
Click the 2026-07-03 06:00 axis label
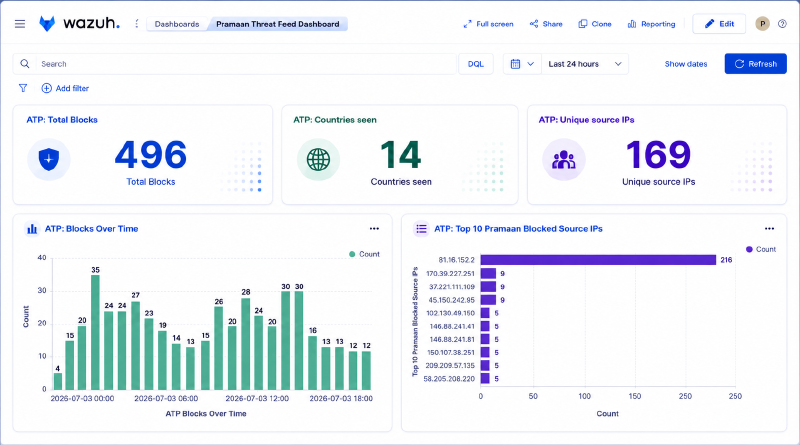click(166, 399)
